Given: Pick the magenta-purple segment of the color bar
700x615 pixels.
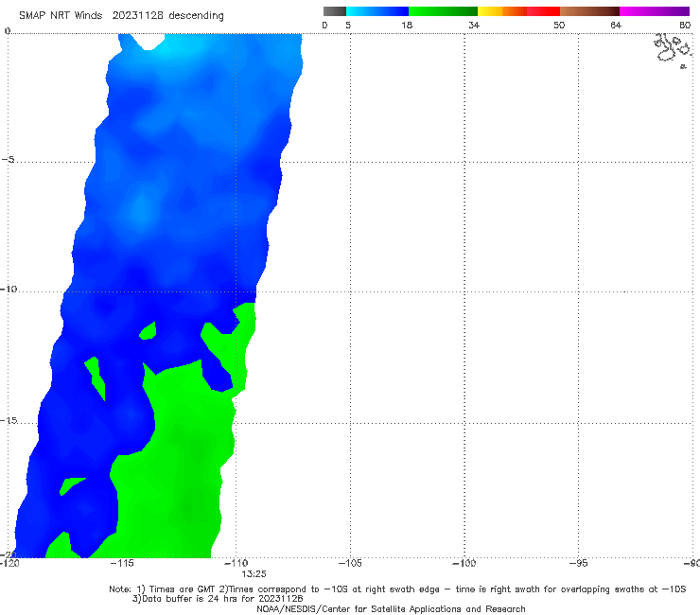Looking at the screenshot, I should 655,11.
